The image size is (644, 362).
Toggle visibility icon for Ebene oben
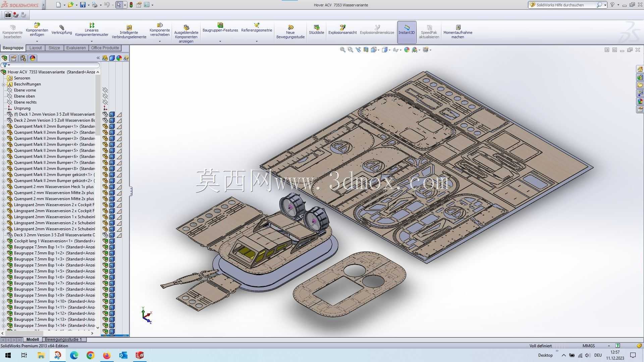105,96
